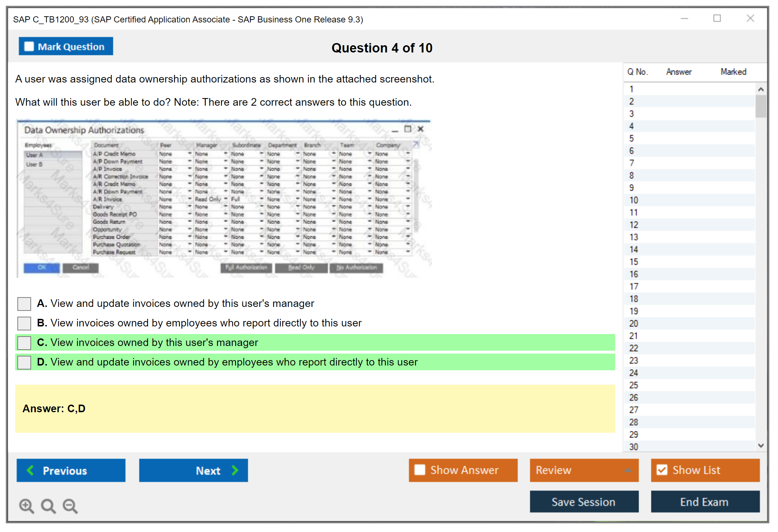Screen dimensions: 778x532
Task: Toggle the Mark Question checkbox
Action: 29,47
